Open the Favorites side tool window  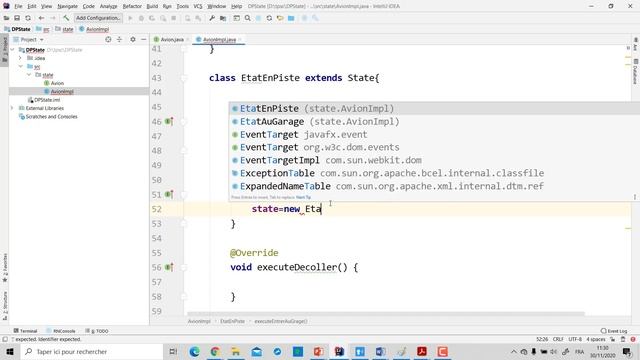[5, 267]
